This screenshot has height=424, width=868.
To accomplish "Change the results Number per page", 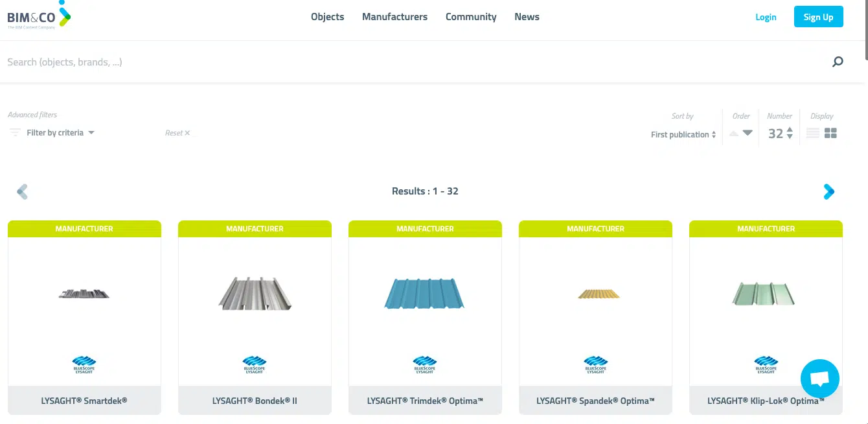I will click(x=779, y=132).
